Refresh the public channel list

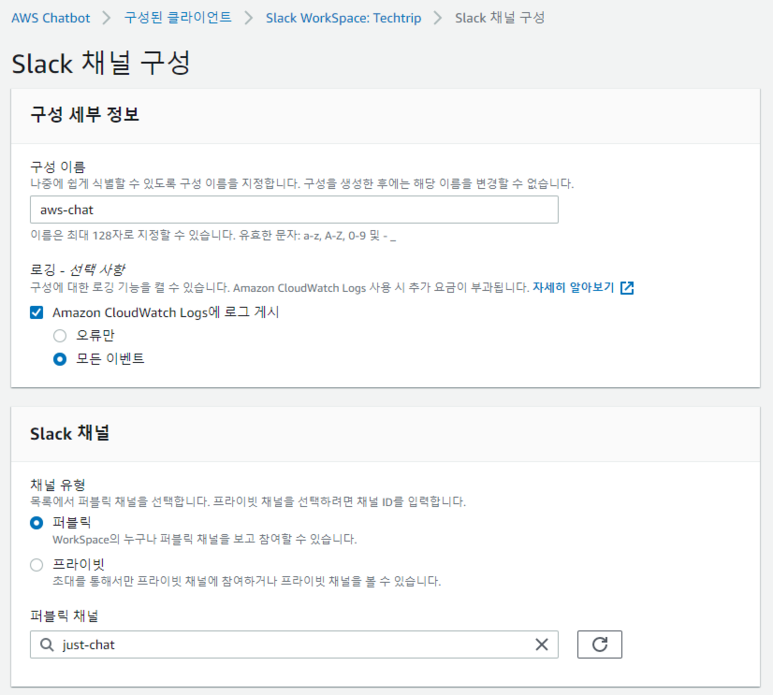tap(599, 644)
